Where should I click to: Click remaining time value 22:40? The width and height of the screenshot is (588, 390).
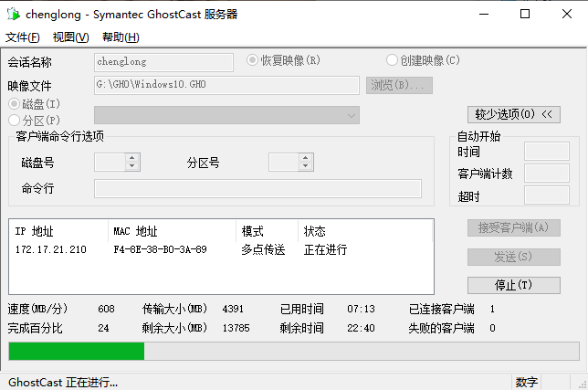tap(361, 328)
